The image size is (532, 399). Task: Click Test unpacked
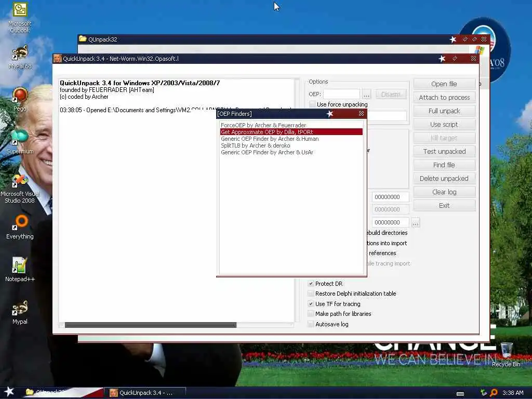click(x=444, y=151)
